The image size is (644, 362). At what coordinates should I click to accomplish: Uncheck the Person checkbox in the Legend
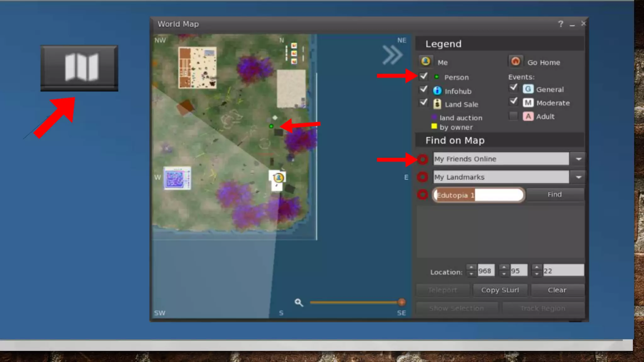click(424, 76)
